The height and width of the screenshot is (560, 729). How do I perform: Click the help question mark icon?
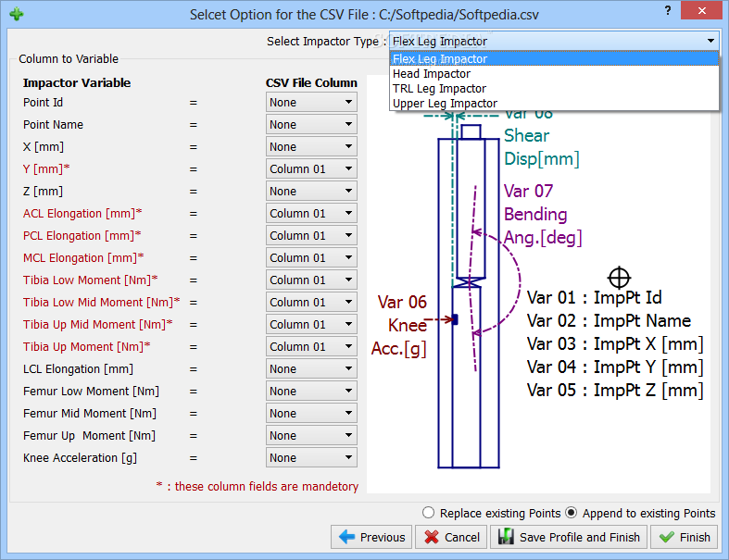pyautogui.click(x=668, y=10)
